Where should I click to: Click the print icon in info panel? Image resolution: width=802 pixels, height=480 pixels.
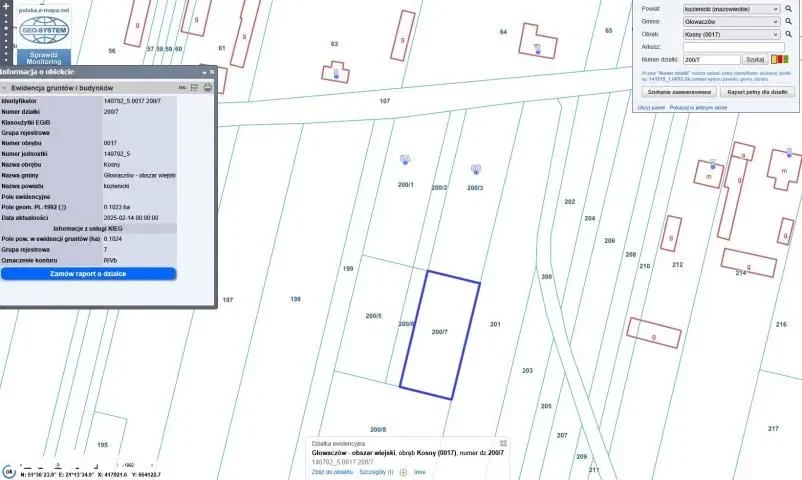[x=208, y=88]
